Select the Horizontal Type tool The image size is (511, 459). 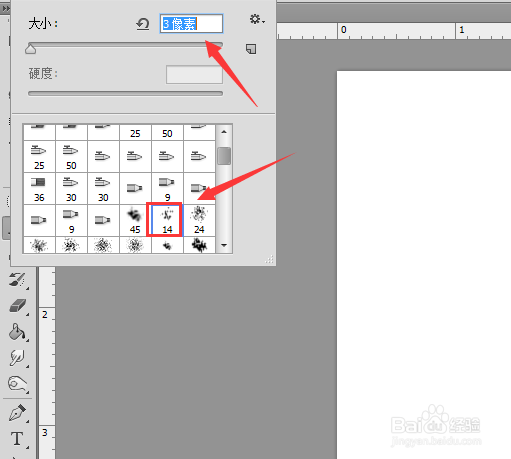(x=17, y=439)
